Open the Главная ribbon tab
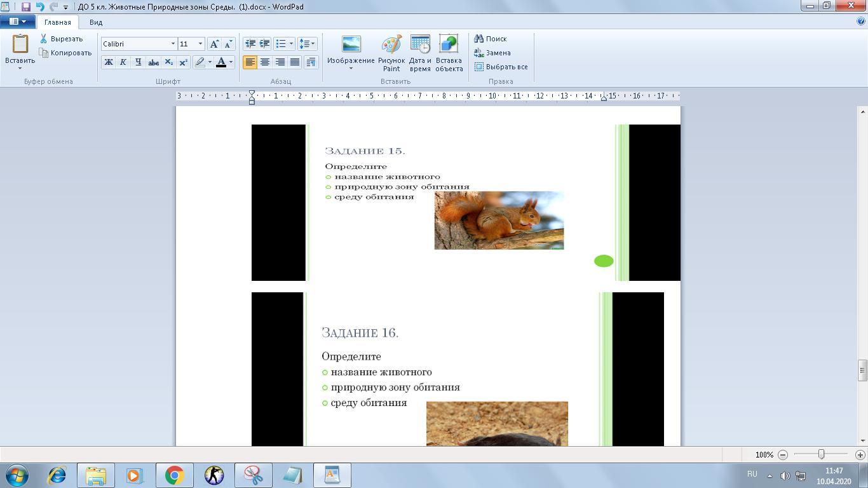868x488 pixels. coord(57,22)
